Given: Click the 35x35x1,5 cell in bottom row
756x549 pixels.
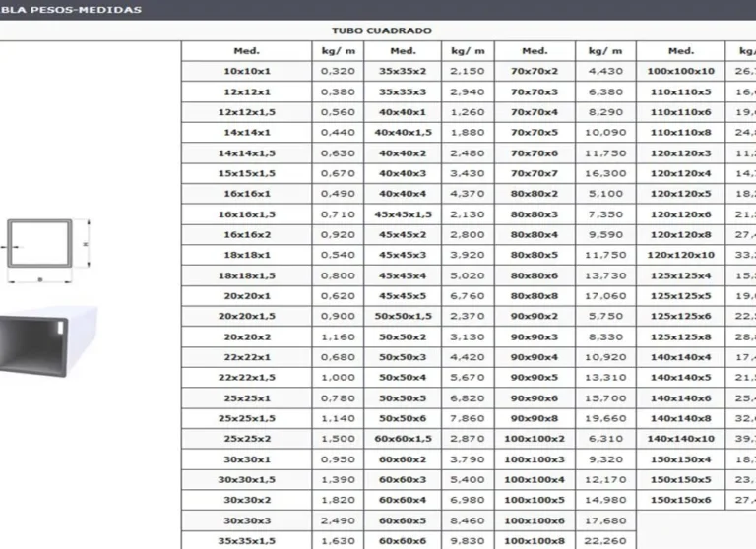Looking at the screenshot, I should (x=246, y=540).
